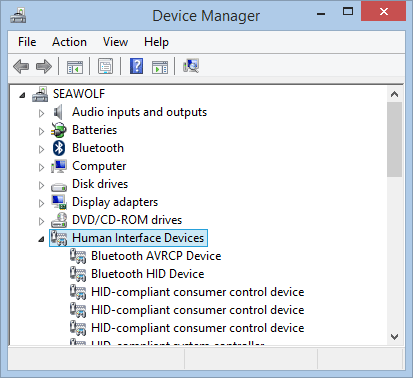Open the Help menu
413x378 pixels.
pos(156,42)
